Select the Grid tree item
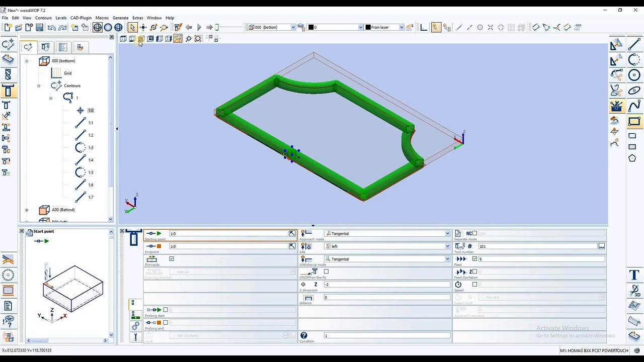 tap(67, 73)
